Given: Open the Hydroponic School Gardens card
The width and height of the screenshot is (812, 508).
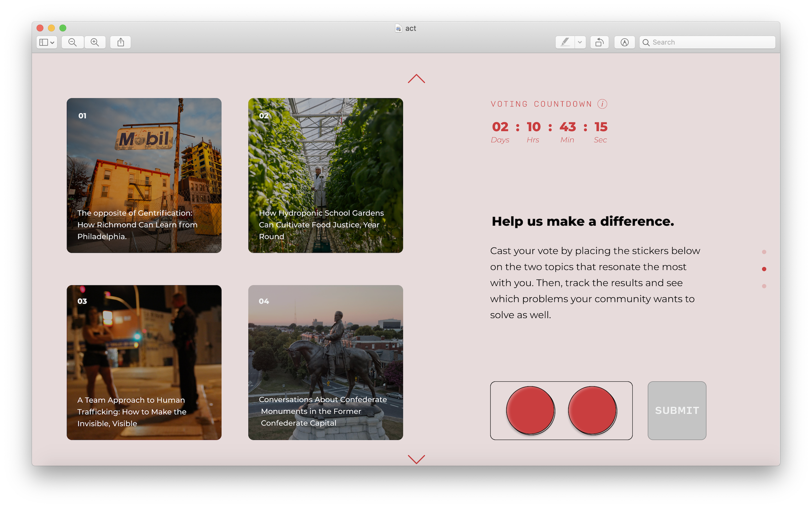Looking at the screenshot, I should [x=325, y=175].
